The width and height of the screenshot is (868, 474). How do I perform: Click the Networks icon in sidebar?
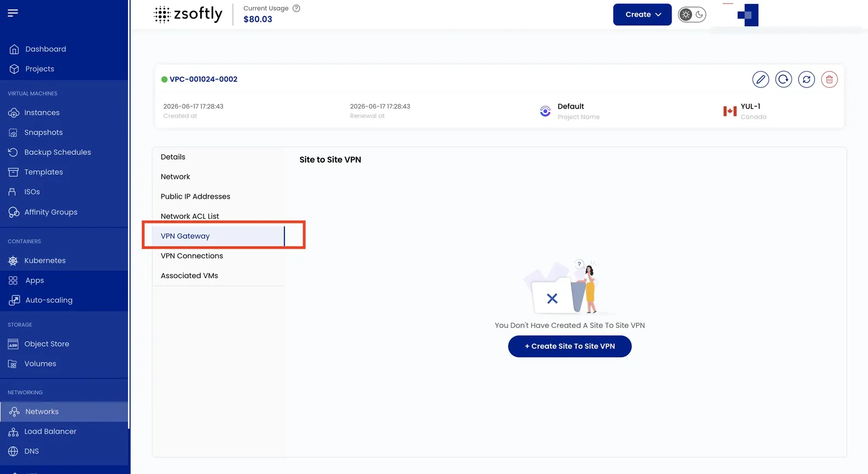pyautogui.click(x=14, y=412)
